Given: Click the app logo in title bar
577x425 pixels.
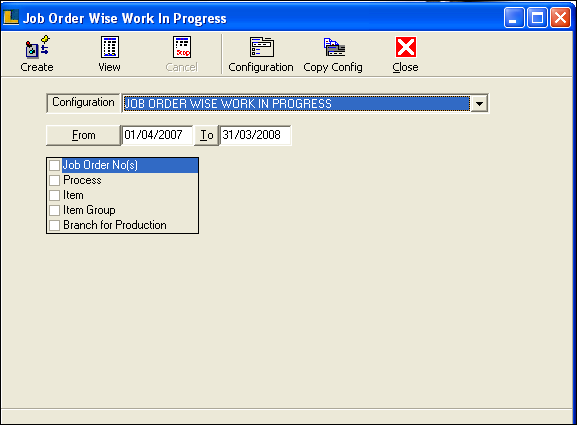Looking at the screenshot, I should pyautogui.click(x=11, y=17).
